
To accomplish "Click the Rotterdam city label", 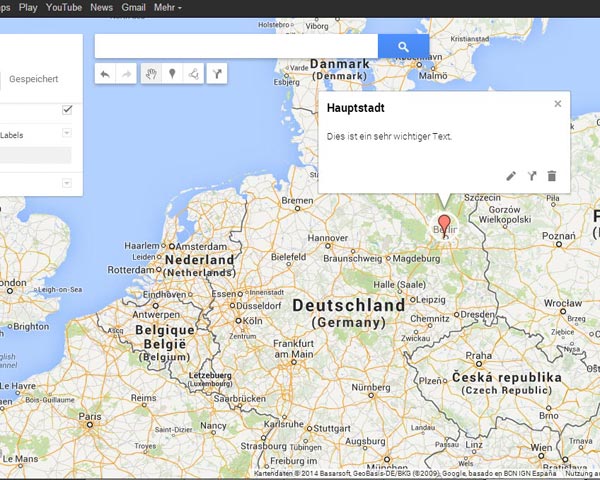I will (131, 270).
